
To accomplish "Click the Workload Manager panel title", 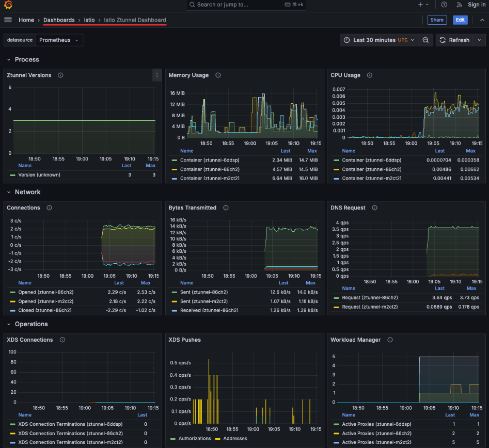I will tap(356, 340).
